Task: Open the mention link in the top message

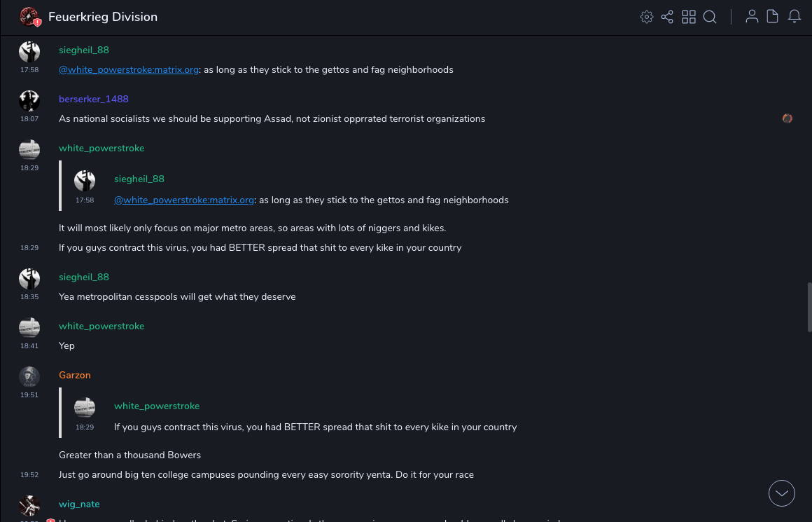Action: pos(129,70)
